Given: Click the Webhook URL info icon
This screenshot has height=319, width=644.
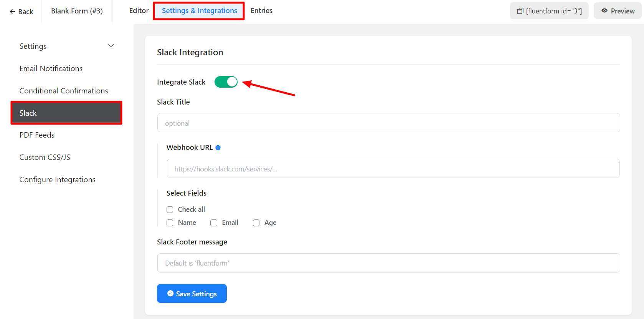Looking at the screenshot, I should 218,148.
